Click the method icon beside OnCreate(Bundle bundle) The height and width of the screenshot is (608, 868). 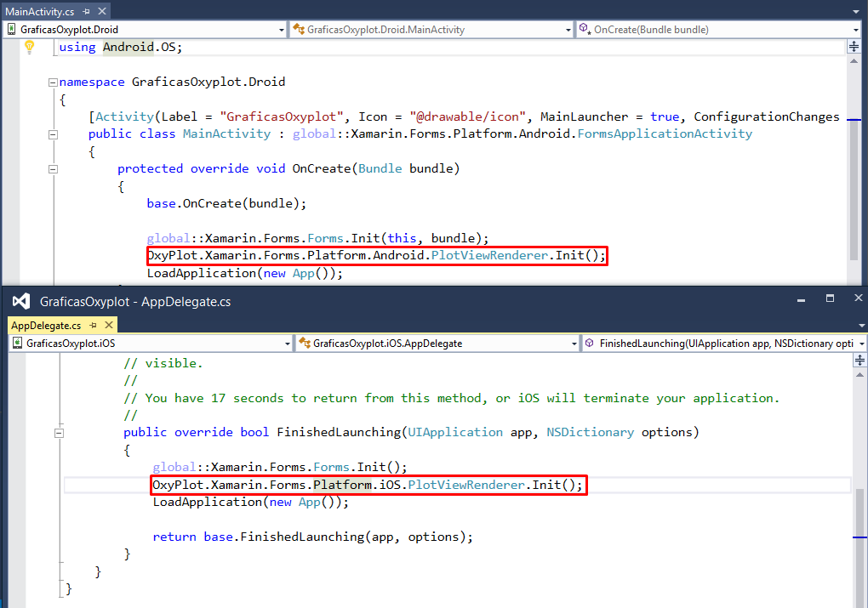pos(585,28)
